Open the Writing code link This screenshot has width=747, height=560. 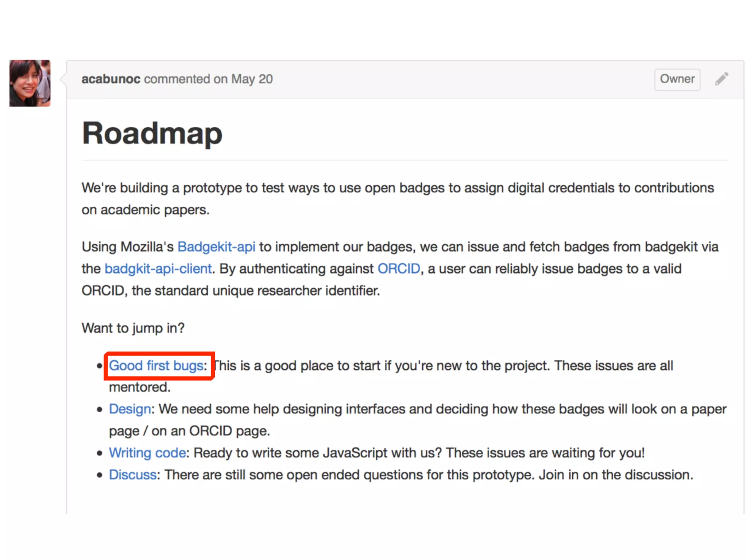click(148, 453)
